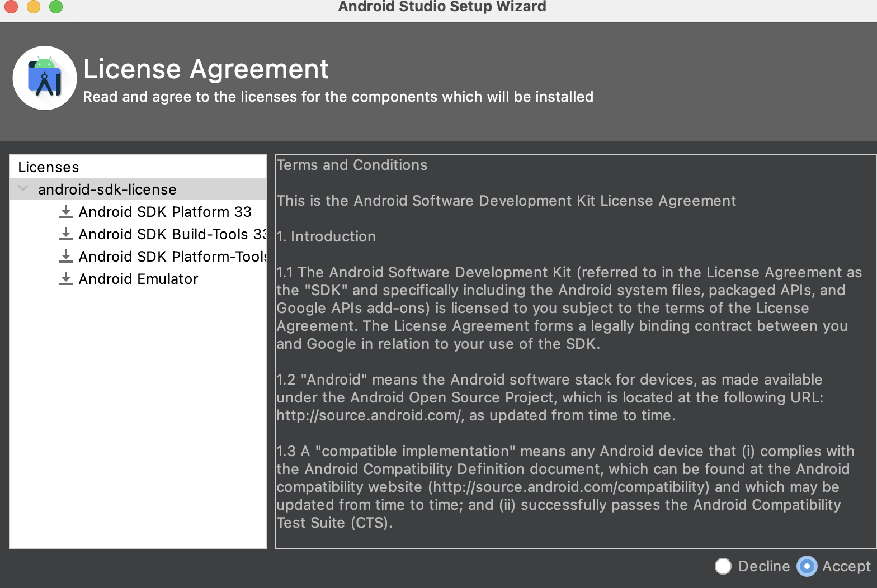This screenshot has height=588, width=877.
Task: Collapse the android-sdk-license tree node
Action: (23, 189)
